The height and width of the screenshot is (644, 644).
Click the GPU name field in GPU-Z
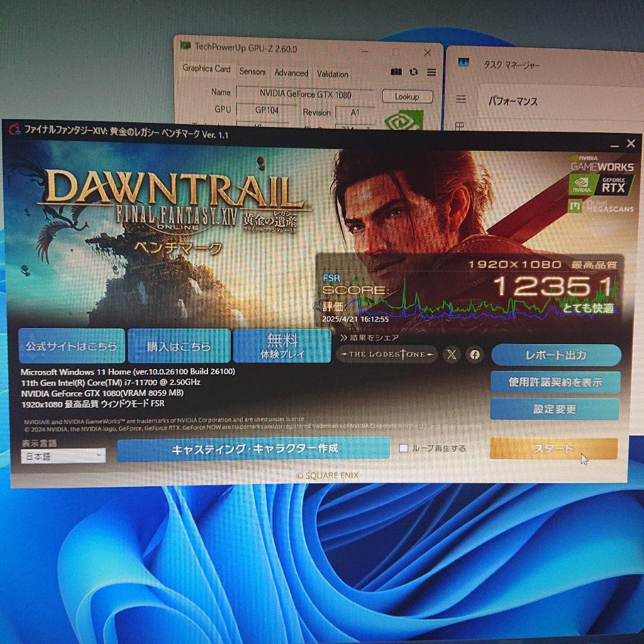point(305,94)
